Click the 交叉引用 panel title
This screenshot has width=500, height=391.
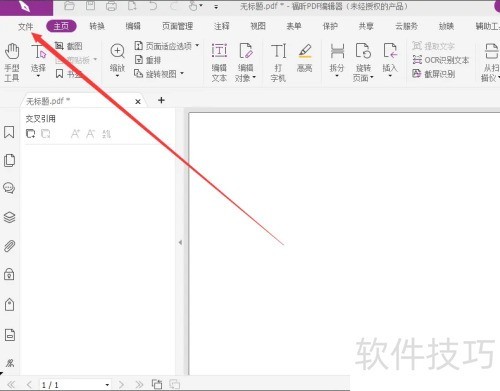coord(41,119)
